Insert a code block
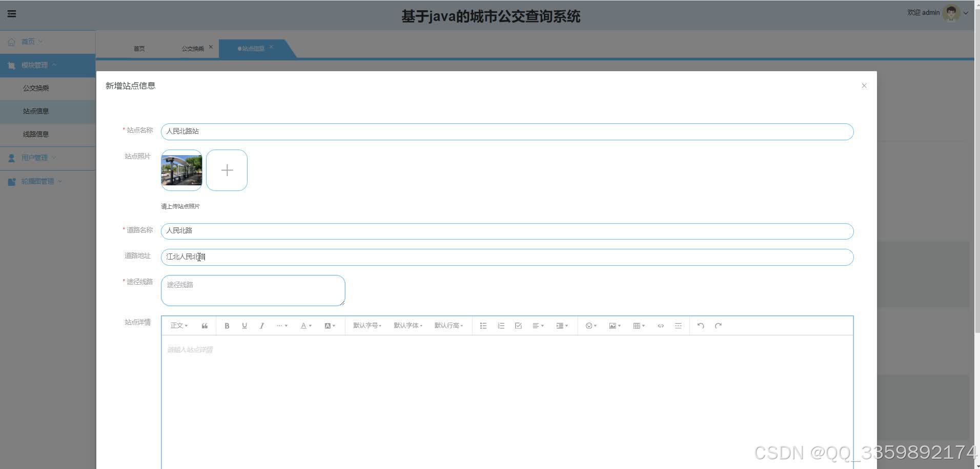The width and height of the screenshot is (980, 469). point(661,326)
